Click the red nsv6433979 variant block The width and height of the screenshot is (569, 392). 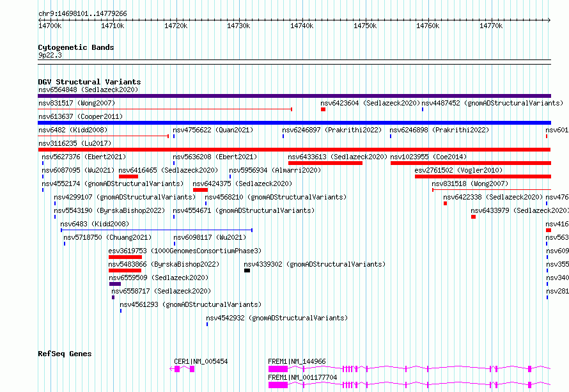point(473,217)
